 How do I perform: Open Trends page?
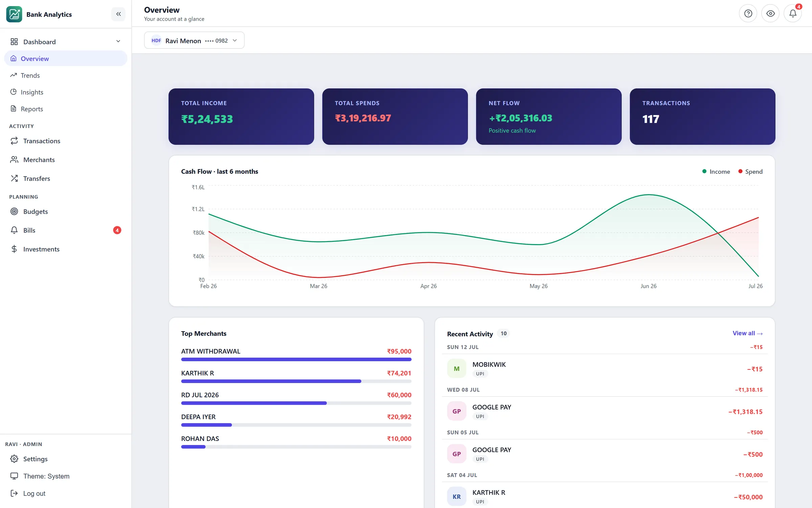coord(66,75)
